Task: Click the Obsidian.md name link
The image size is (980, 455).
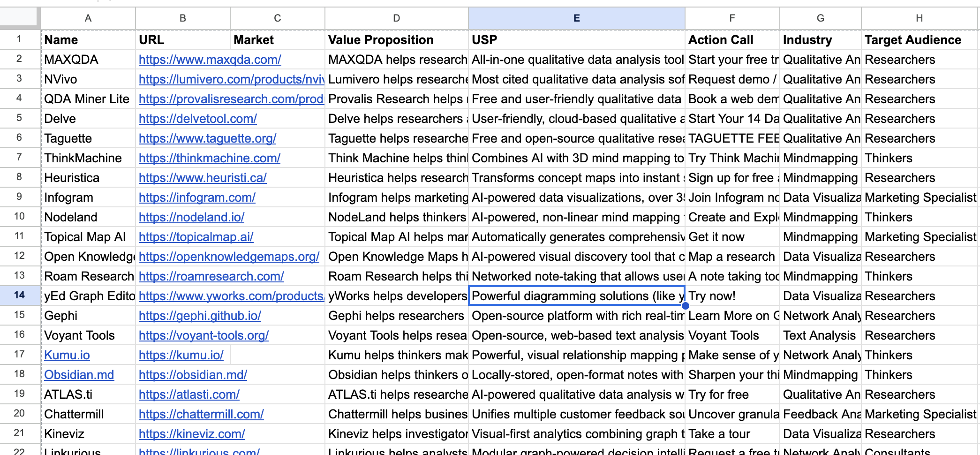Action: (x=79, y=375)
